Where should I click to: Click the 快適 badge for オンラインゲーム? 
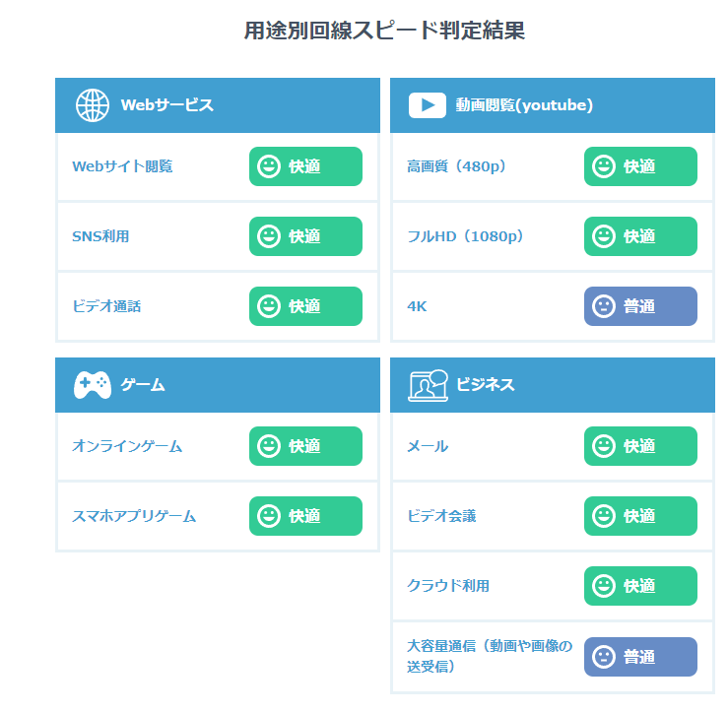click(x=305, y=446)
